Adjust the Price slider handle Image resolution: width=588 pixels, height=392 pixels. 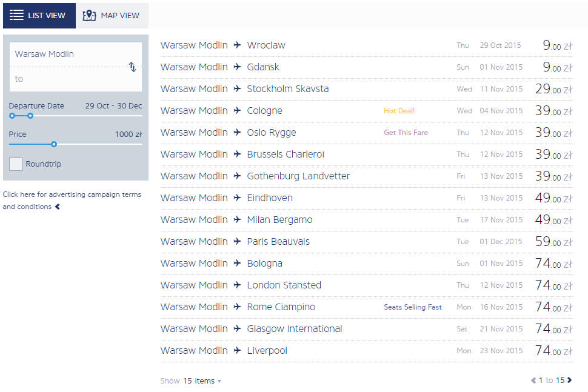click(54, 144)
